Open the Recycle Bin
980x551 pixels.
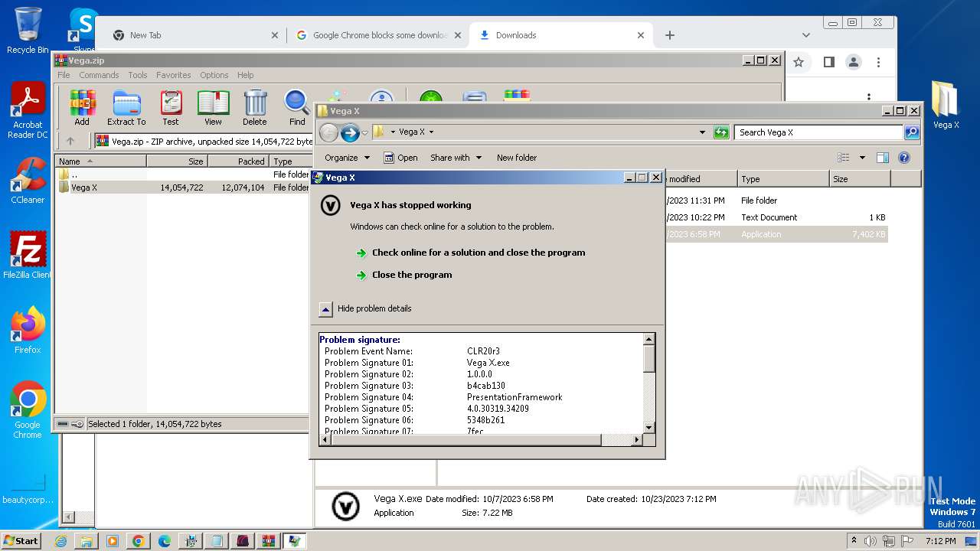(x=28, y=31)
